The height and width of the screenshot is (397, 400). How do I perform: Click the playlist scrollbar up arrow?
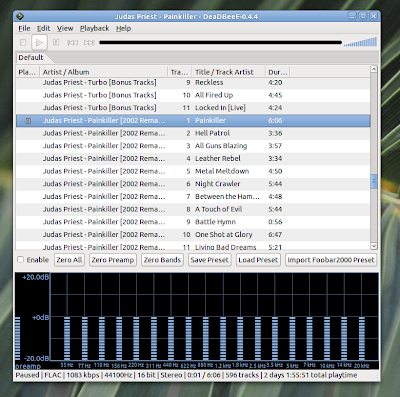[x=374, y=69]
